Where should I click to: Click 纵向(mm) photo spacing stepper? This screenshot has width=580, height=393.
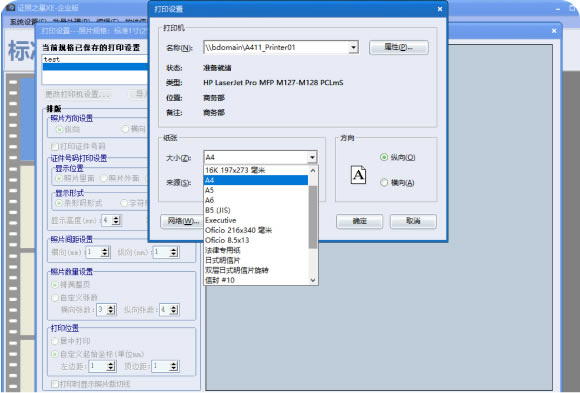coord(174,252)
